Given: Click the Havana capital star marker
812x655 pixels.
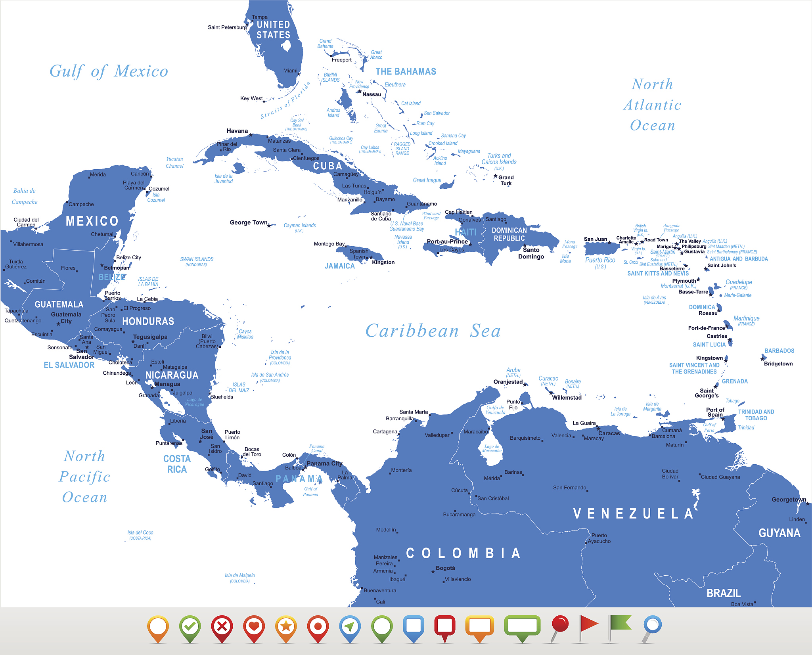Looking at the screenshot, I should pyautogui.click(x=250, y=135).
